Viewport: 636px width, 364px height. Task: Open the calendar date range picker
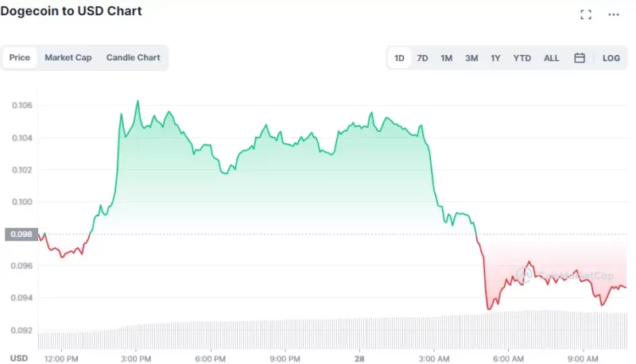[x=580, y=58]
